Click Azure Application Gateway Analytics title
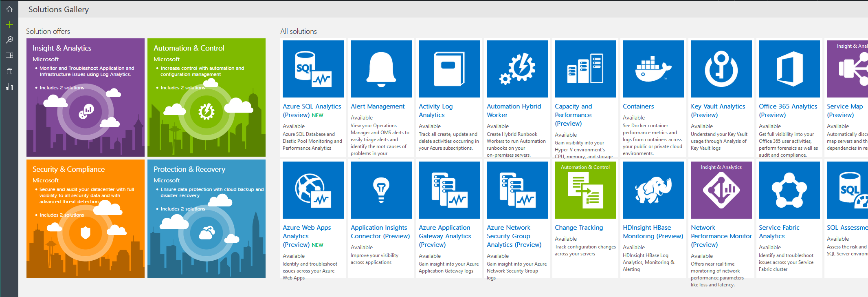 click(x=445, y=236)
